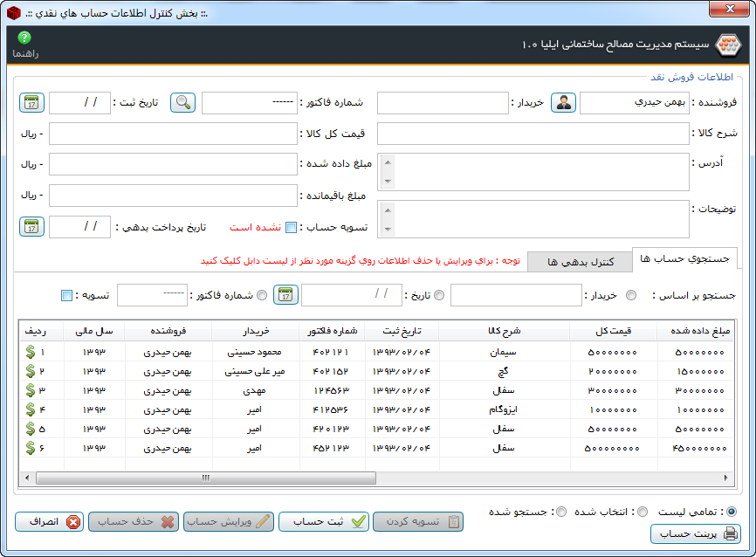Click the invoice number magnifier search icon
The image size is (756, 557).
182,103
